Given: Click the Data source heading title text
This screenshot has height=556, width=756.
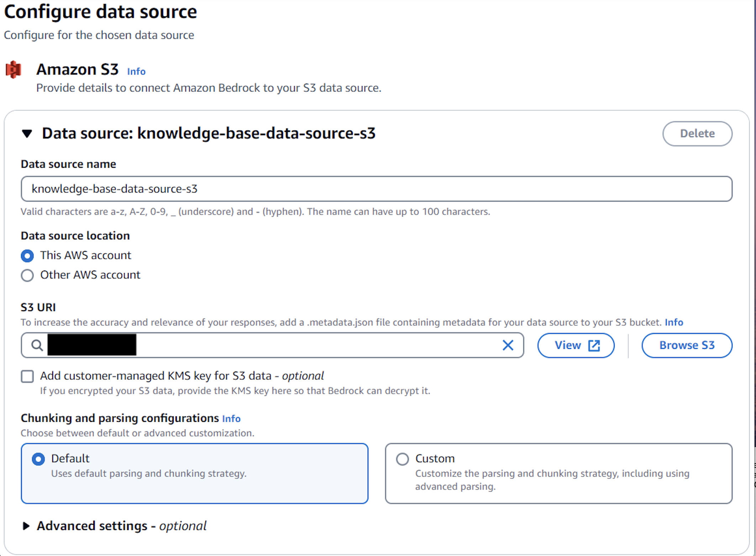Looking at the screenshot, I should click(x=209, y=133).
